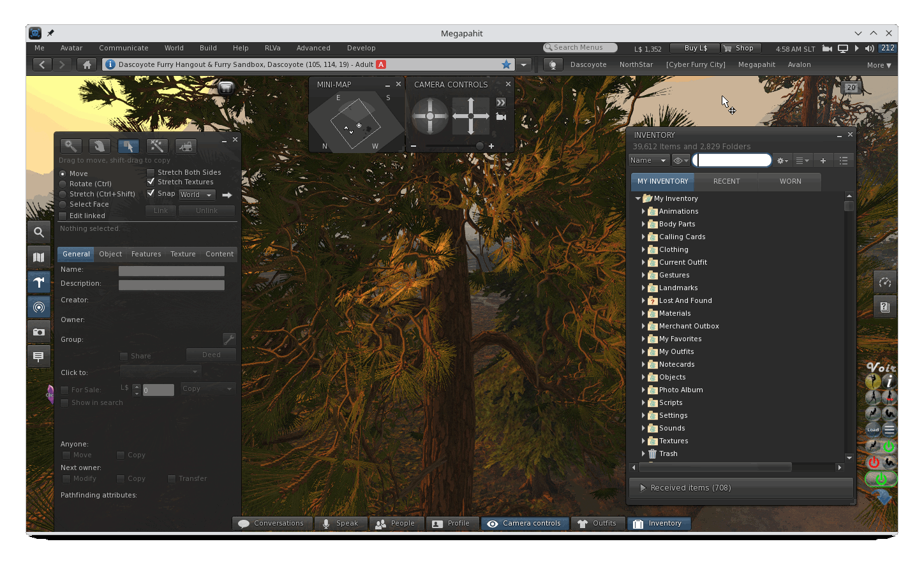Viewport: 924px width, 574px height.
Task: Click the Speak button in the bottom toolbar
Action: pyautogui.click(x=341, y=523)
